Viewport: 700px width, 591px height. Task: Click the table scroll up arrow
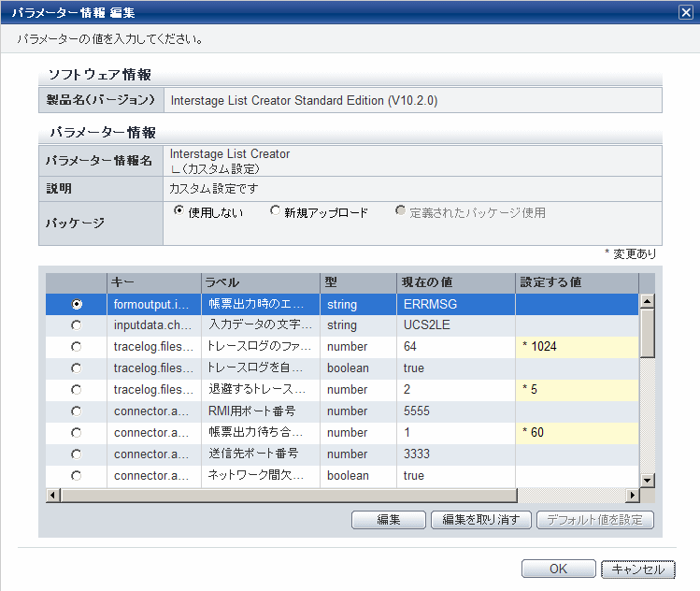click(647, 301)
